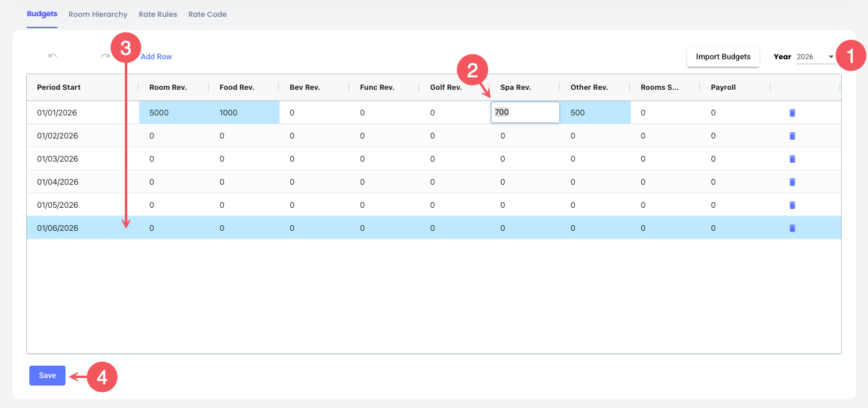
Task: Go to the Rate Code tab
Action: (x=207, y=14)
